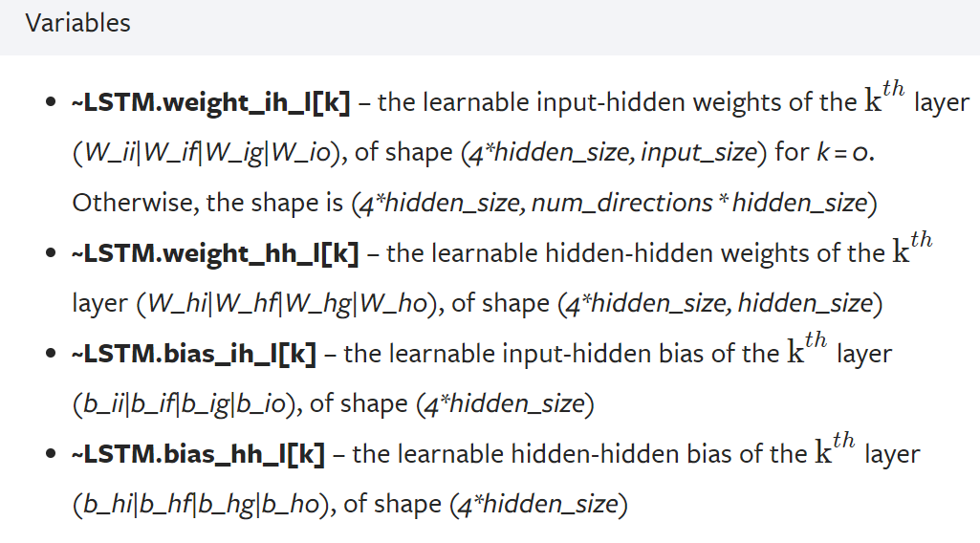This screenshot has height=543, width=980.
Task: Click the bullet before weight_hh_l[k]
Action: click(x=51, y=253)
